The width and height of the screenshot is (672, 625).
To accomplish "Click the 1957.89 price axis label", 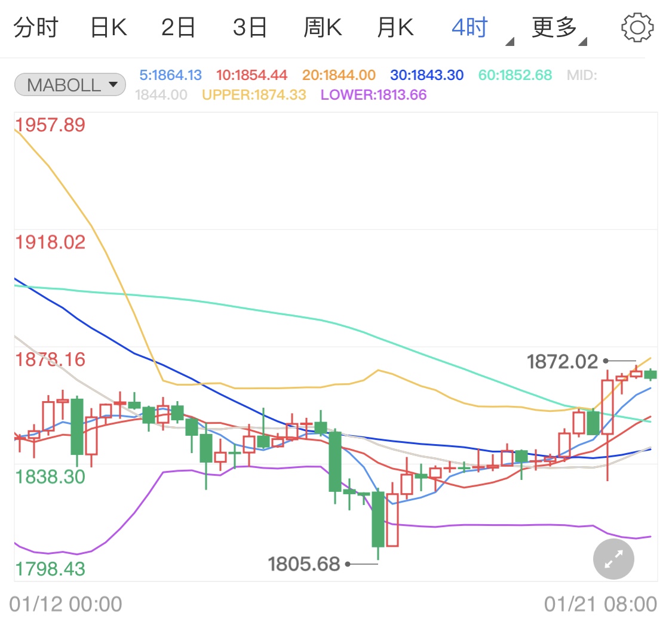I will click(x=51, y=125).
